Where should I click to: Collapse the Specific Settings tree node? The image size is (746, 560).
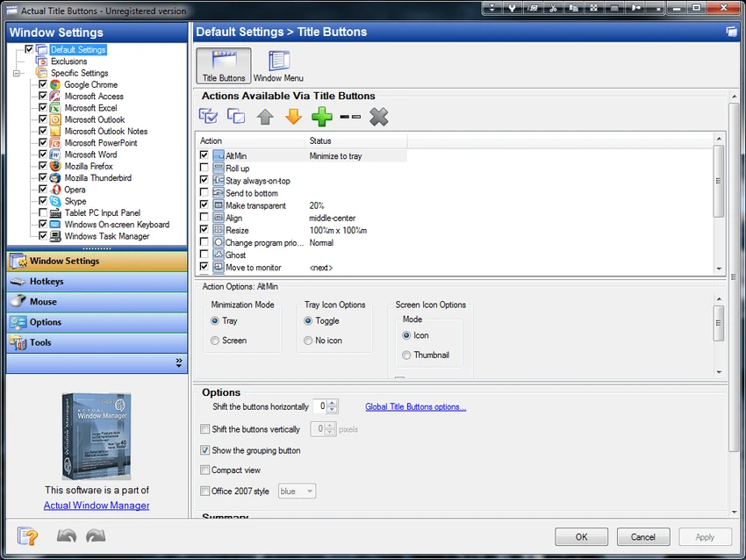pyautogui.click(x=17, y=73)
